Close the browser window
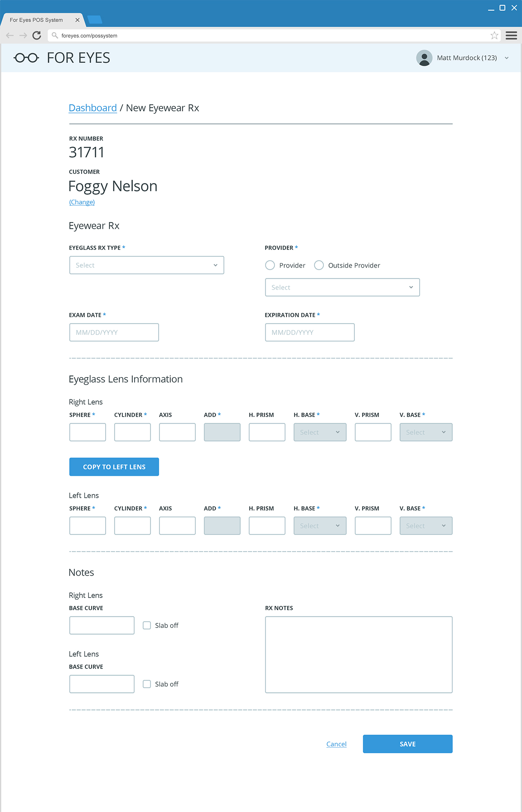The height and width of the screenshot is (812, 522). click(x=514, y=8)
